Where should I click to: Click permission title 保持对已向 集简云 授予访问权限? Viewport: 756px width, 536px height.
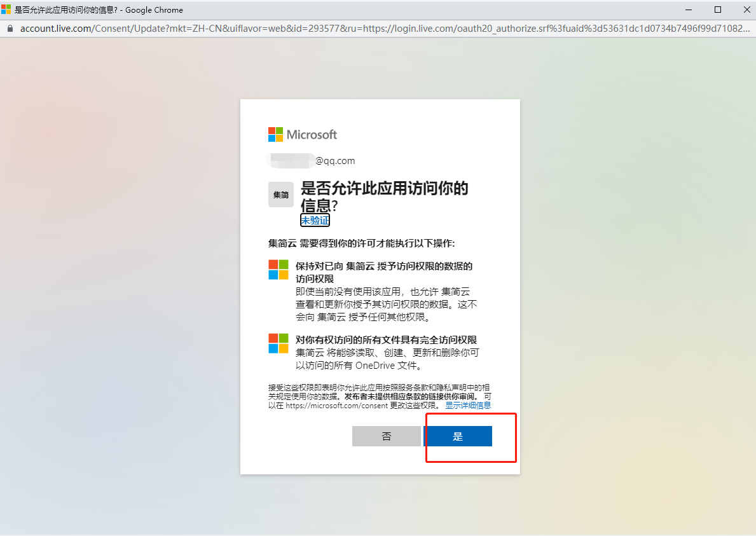pyautogui.click(x=384, y=272)
